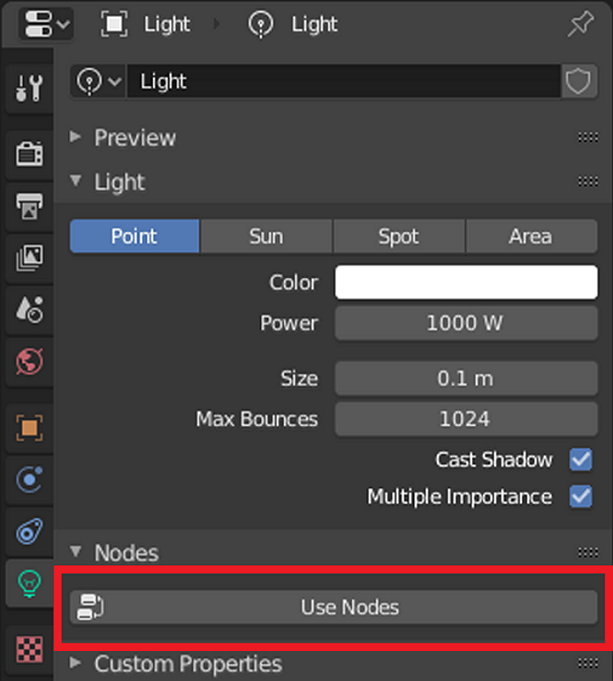
Task: Click the Light object breadcrumb icon
Action: [114, 24]
